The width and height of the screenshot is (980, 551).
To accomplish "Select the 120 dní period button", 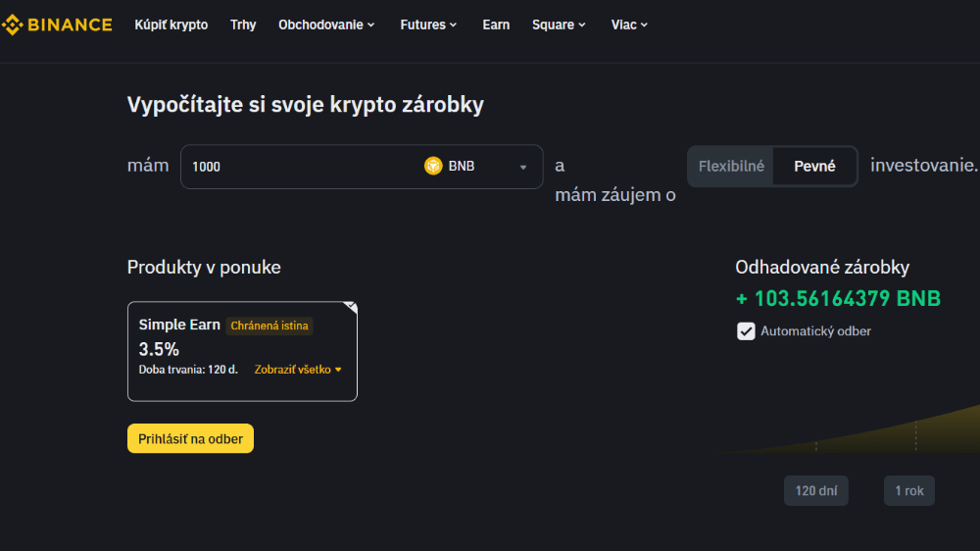I will 815,491.
